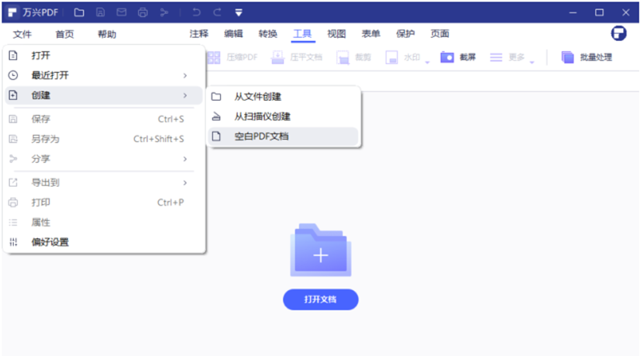Click the clock icon beside 最近打开
The image size is (644, 356).
click(x=13, y=75)
